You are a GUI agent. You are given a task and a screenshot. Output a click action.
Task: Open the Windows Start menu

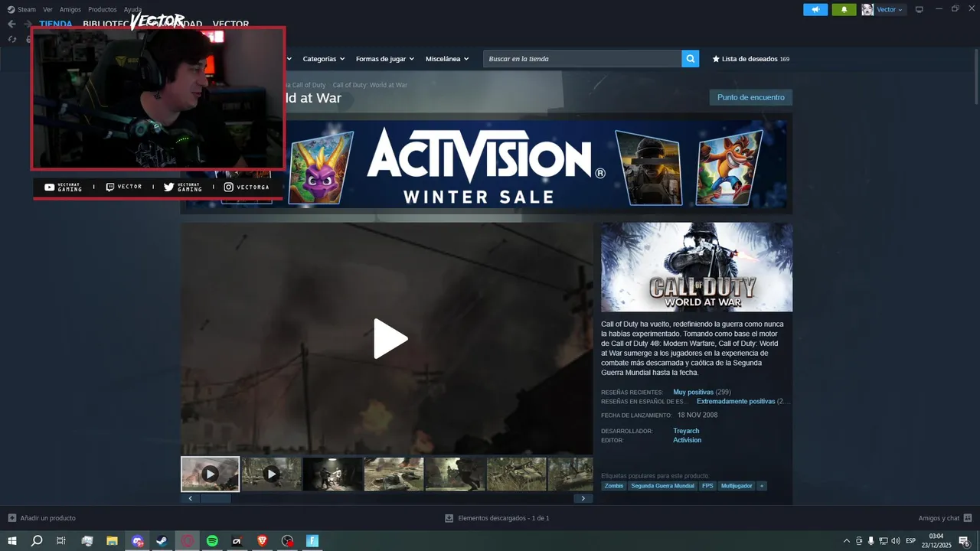click(11, 541)
